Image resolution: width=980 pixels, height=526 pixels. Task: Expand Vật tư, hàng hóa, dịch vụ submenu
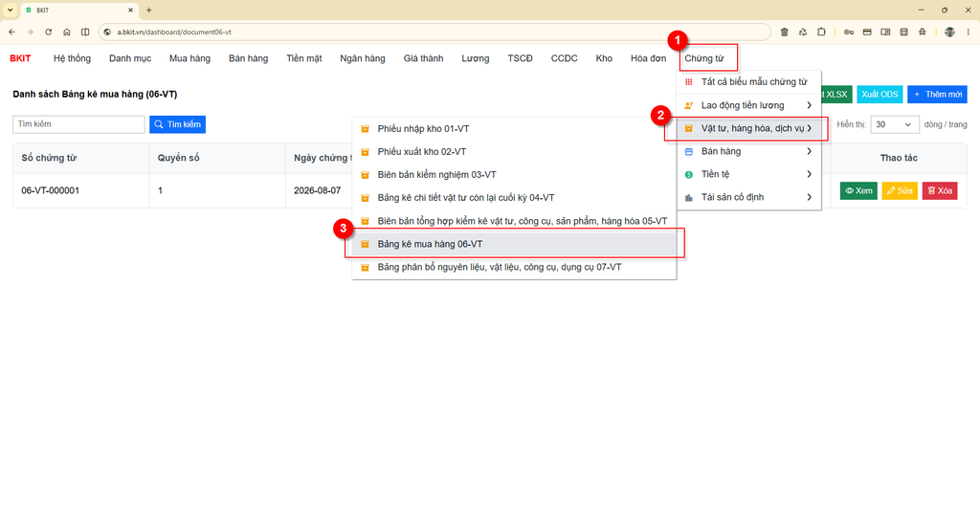pos(748,128)
